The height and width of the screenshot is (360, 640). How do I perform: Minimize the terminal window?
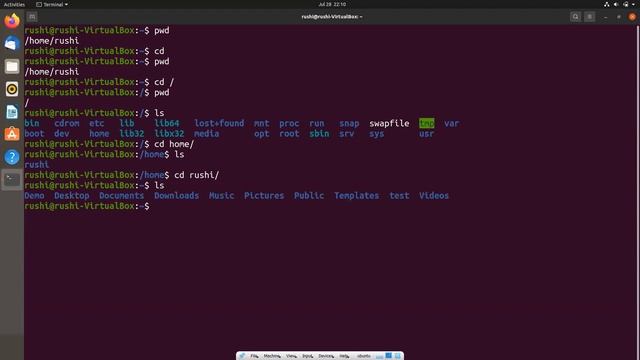point(605,17)
